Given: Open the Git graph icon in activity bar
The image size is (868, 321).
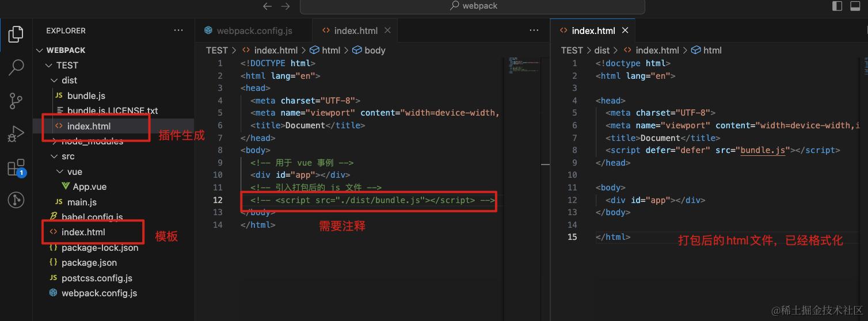Looking at the screenshot, I should [16, 200].
